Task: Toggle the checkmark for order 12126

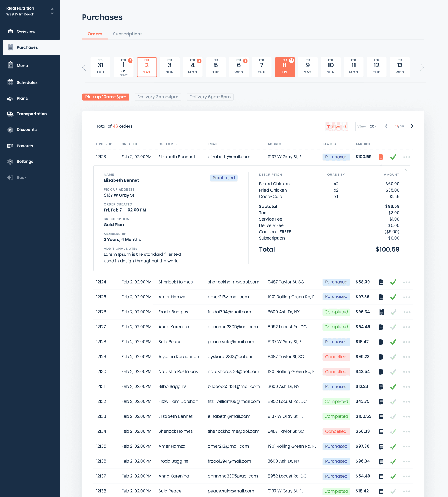Action: click(x=393, y=312)
